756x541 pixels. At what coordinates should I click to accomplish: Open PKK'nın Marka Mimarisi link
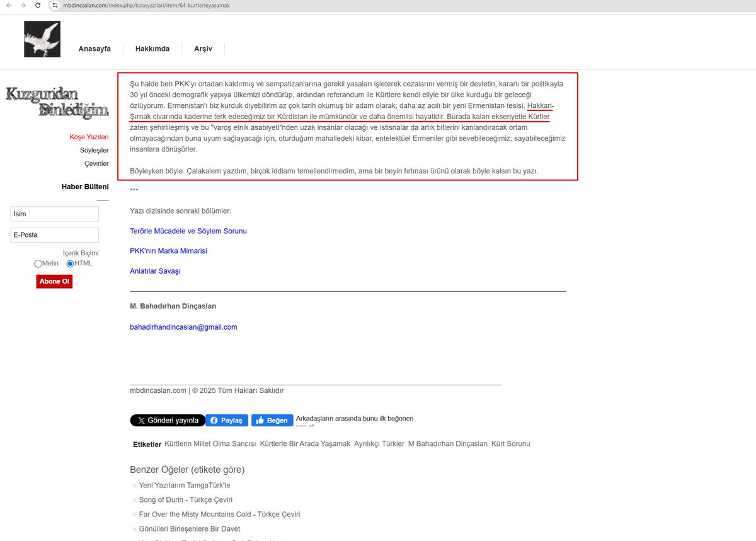tap(168, 251)
